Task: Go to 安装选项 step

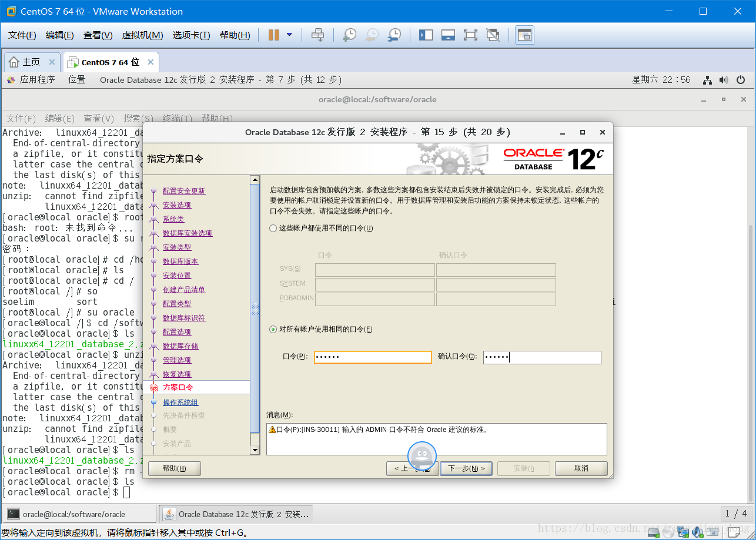Action: pos(177,205)
